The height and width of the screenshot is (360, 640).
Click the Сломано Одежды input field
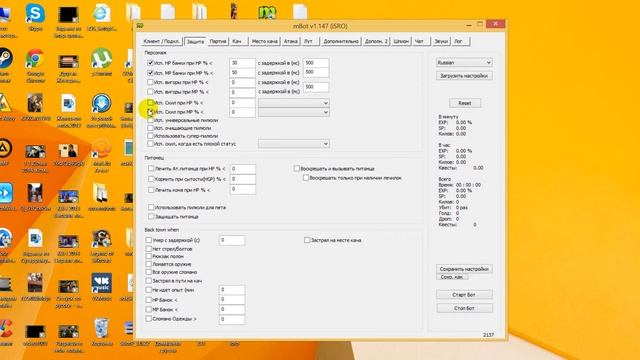232,319
